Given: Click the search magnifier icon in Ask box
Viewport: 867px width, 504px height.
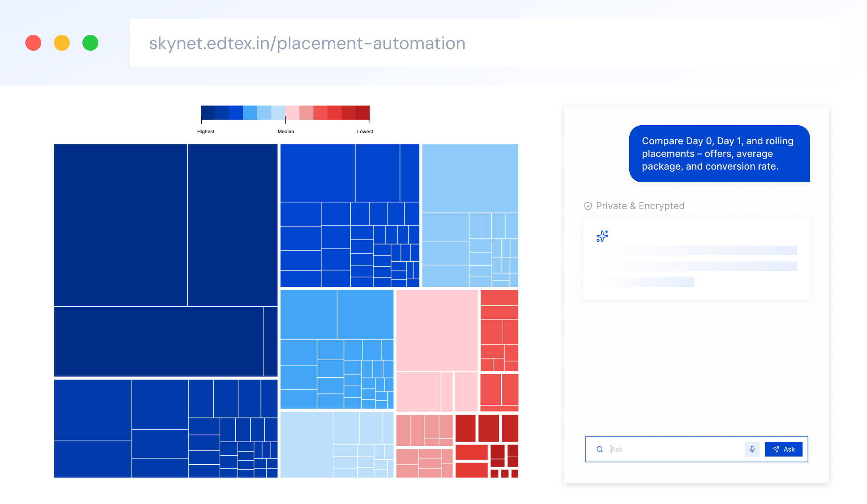Looking at the screenshot, I should 600,449.
